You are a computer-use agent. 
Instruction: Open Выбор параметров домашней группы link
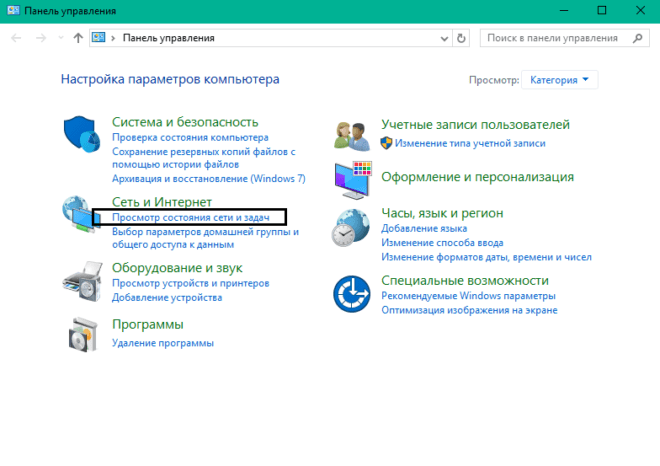205,238
